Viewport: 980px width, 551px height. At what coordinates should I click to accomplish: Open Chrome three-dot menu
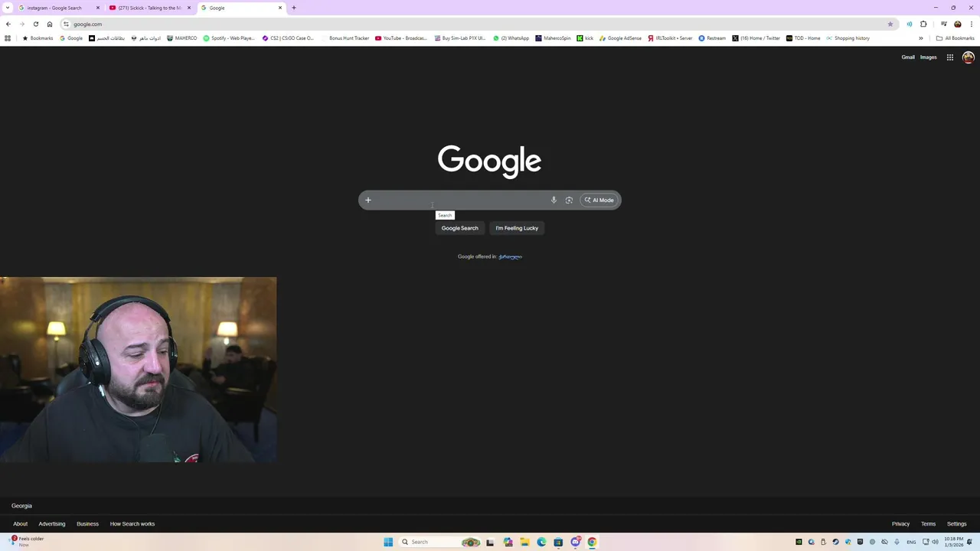click(972, 24)
